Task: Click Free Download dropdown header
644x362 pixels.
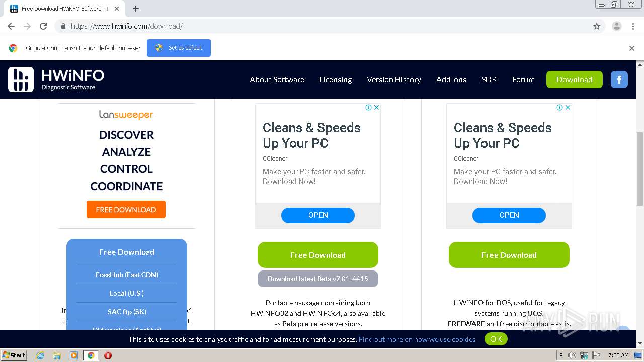Action: coord(127,252)
